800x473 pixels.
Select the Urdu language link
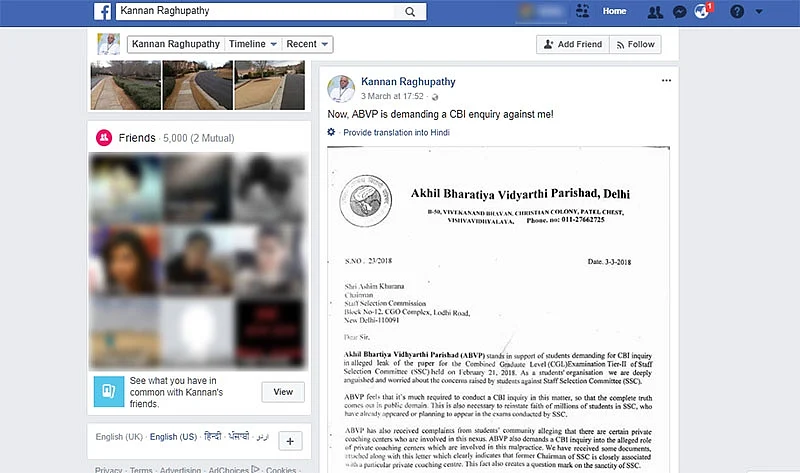point(262,437)
